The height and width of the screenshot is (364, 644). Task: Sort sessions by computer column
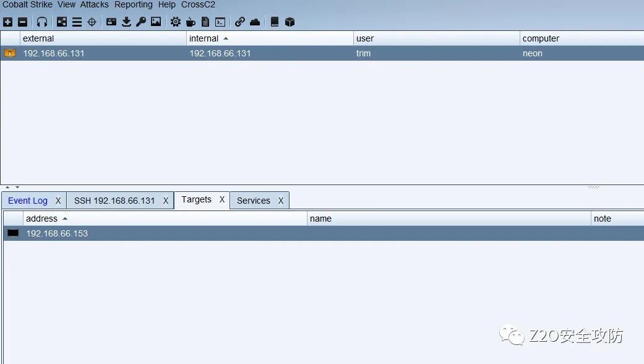(x=582, y=38)
